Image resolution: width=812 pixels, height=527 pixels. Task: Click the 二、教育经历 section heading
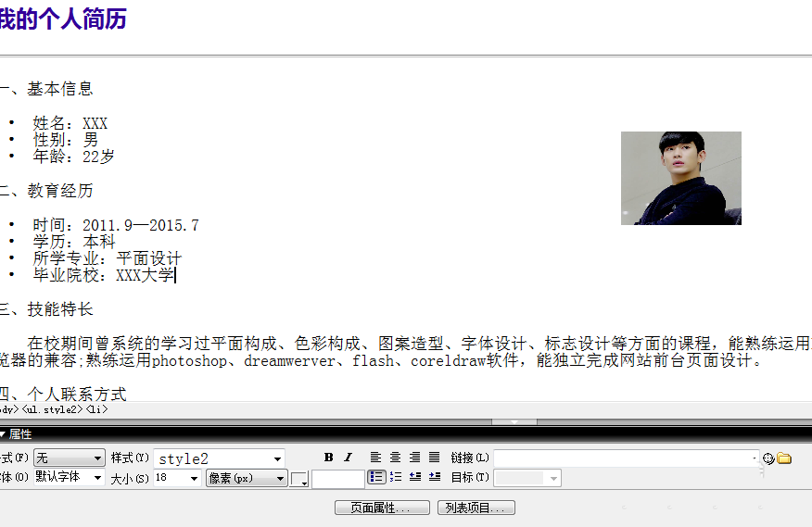[46, 191]
